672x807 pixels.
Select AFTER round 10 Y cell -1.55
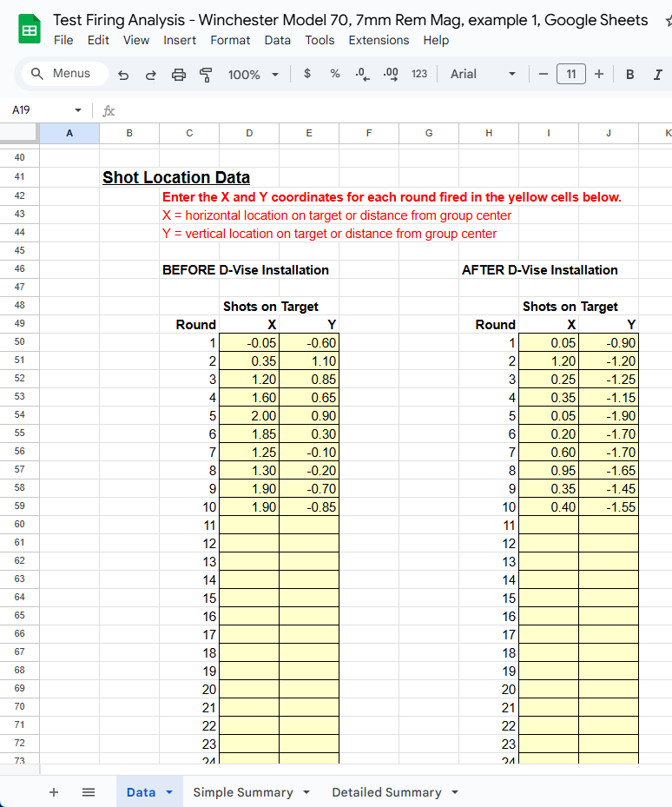pyautogui.click(x=609, y=507)
